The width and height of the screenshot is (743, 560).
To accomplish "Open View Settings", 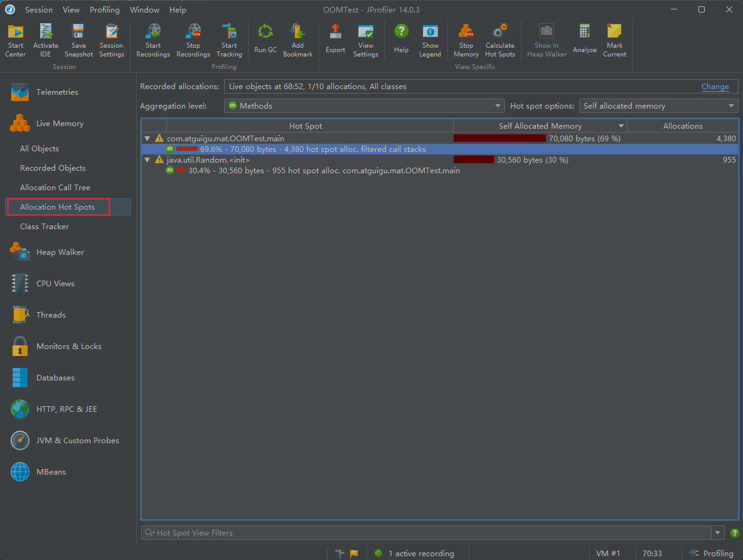I will click(x=365, y=40).
